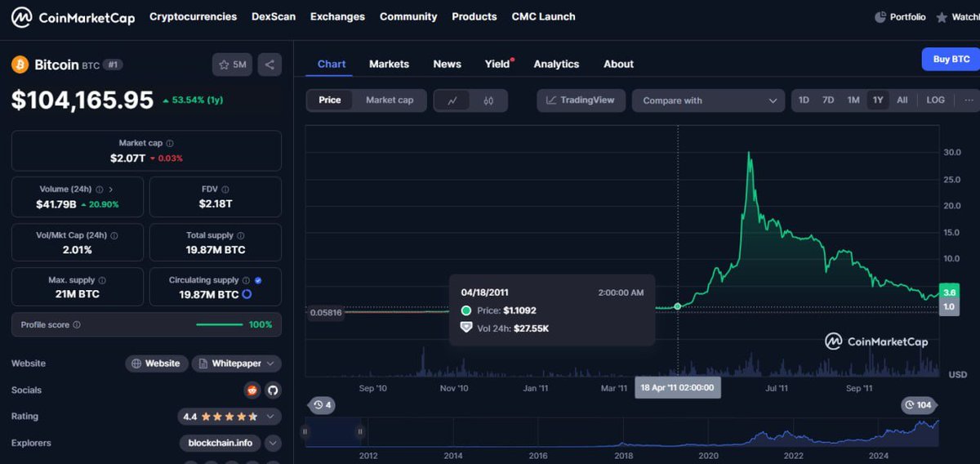This screenshot has width=980, height=464.
Task: Click the history marker labeled 104
Action: coord(920,405)
